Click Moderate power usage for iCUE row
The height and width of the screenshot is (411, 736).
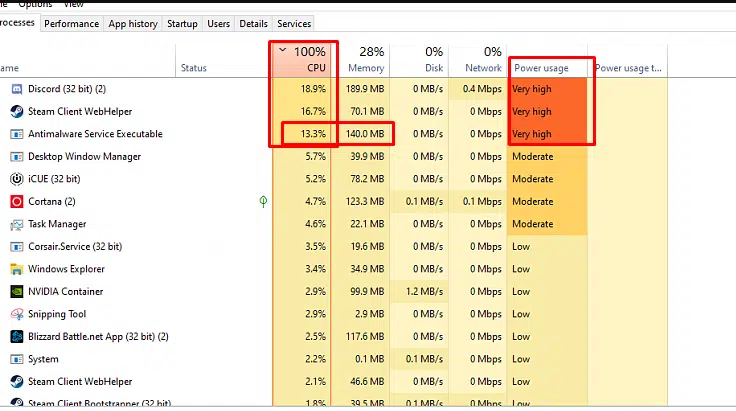pyautogui.click(x=533, y=179)
